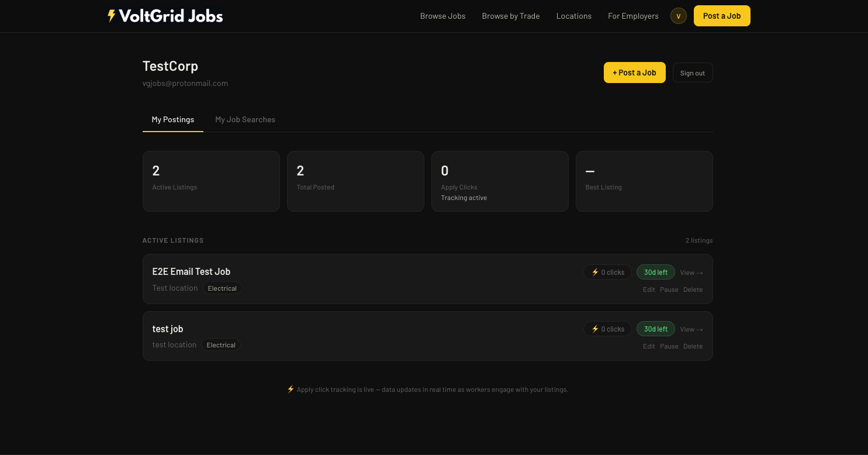The image size is (868, 455).
Task: Open Browse Jobs in the navigation
Action: click(442, 16)
